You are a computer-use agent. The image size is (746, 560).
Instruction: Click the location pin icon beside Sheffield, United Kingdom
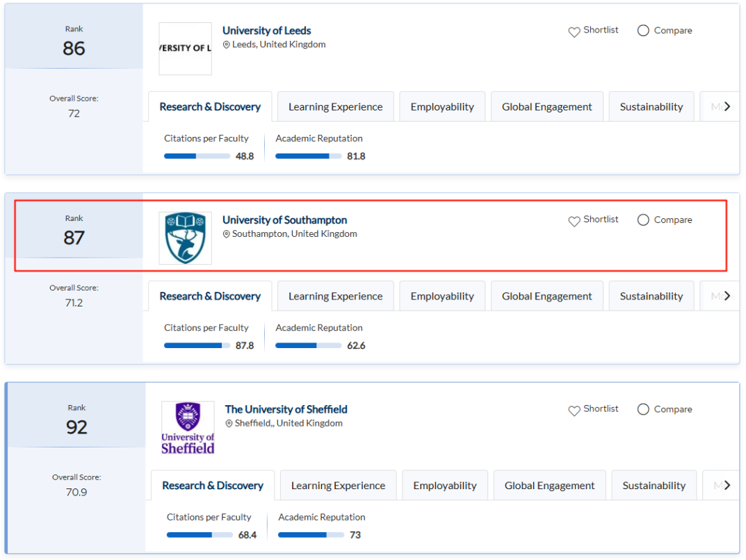(x=229, y=424)
